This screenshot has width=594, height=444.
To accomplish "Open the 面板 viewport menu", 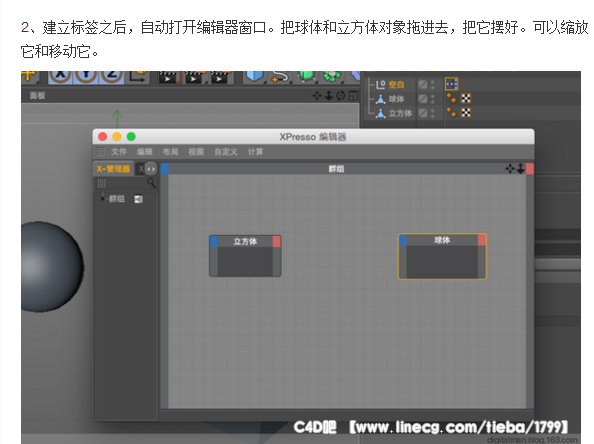I will [38, 95].
